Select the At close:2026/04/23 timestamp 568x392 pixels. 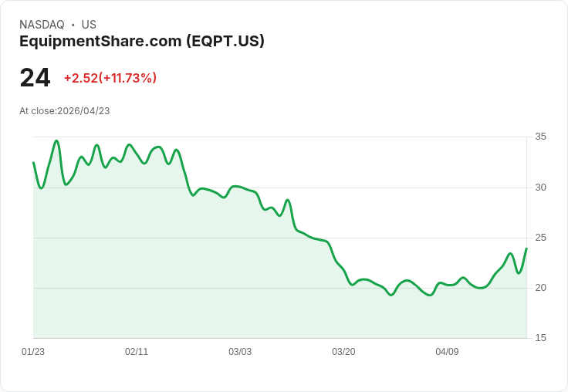(x=65, y=111)
